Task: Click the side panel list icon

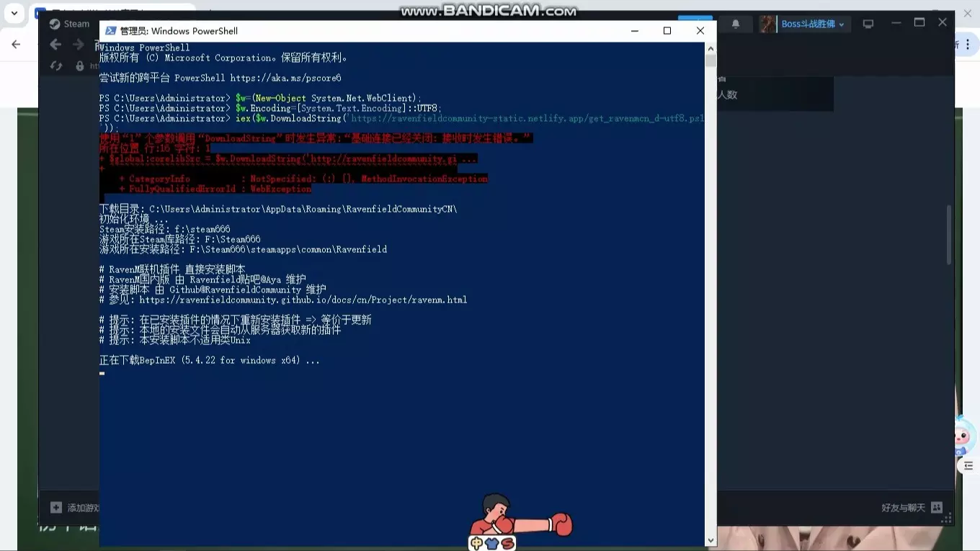Action: pos(968,466)
